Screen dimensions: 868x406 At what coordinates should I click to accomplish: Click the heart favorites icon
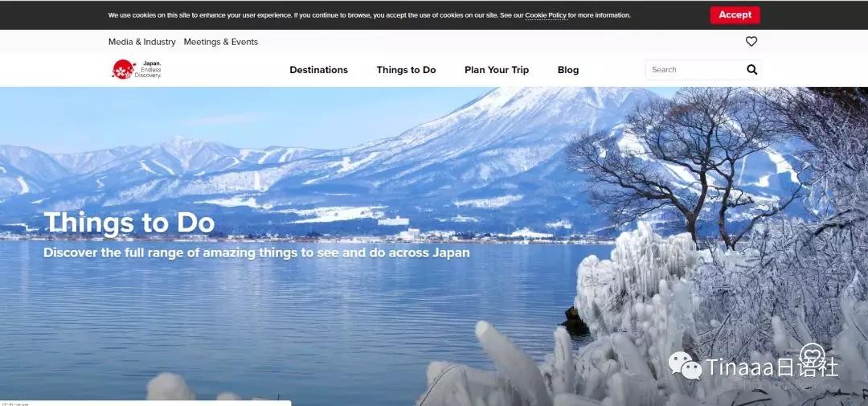tap(751, 42)
